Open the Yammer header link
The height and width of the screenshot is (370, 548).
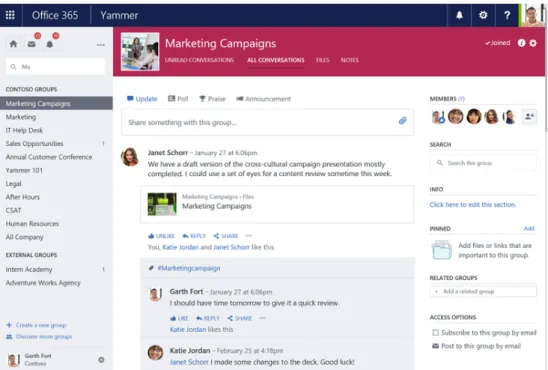click(x=119, y=15)
